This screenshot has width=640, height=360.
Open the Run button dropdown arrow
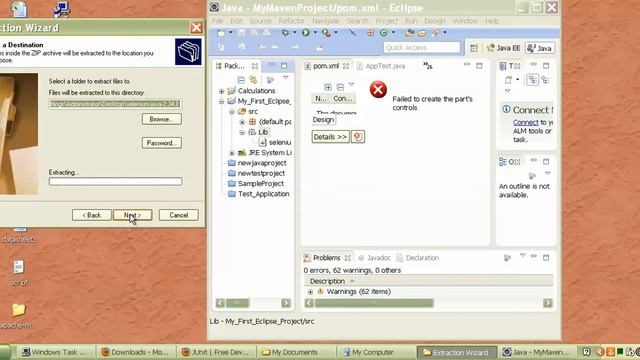click(315, 33)
